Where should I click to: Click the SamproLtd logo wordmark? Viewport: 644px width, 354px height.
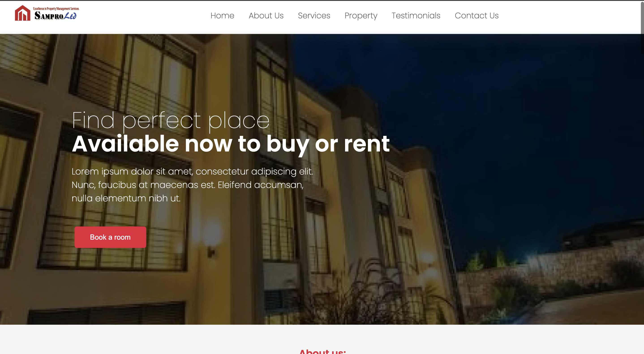(x=56, y=16)
